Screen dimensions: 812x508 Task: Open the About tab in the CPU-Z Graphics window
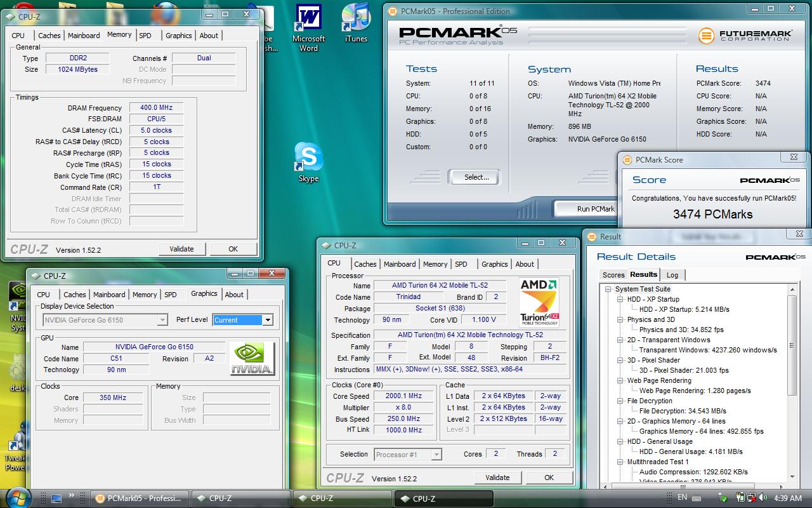point(234,295)
